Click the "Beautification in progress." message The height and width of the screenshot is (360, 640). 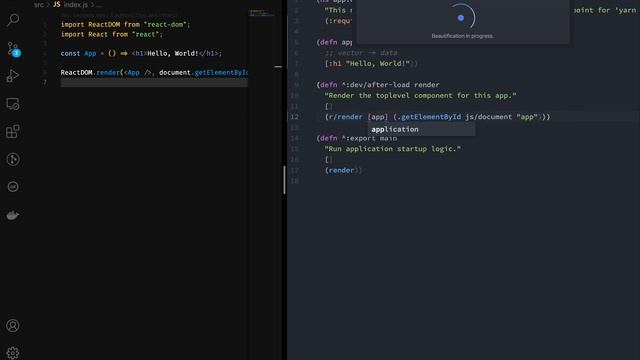[x=462, y=36]
